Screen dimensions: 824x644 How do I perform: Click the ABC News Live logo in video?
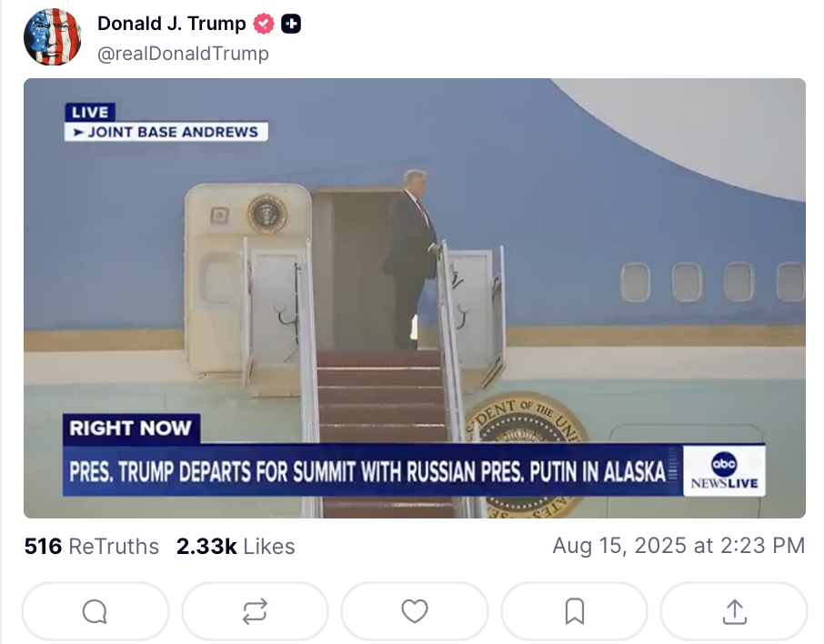(x=724, y=470)
